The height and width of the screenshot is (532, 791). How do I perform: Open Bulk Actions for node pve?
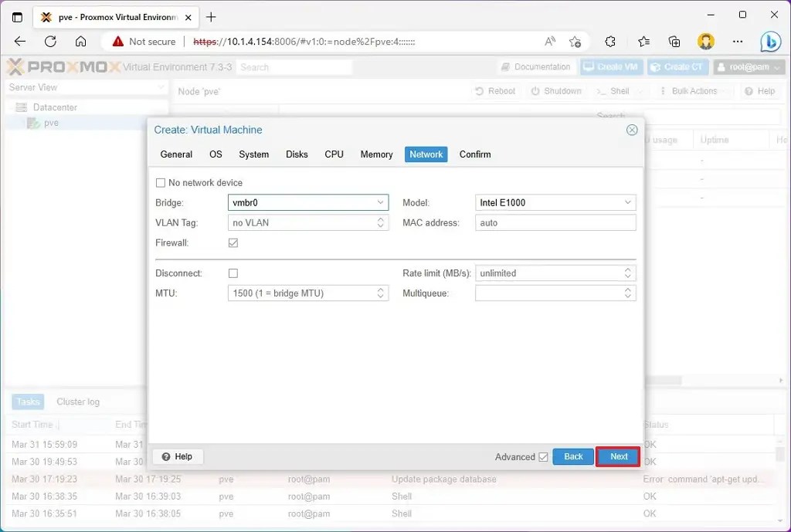click(x=691, y=90)
